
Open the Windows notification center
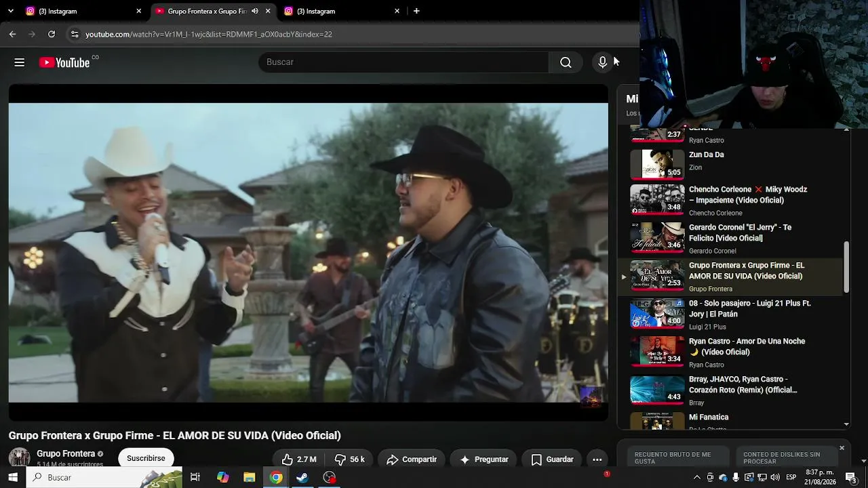pyautogui.click(x=851, y=477)
